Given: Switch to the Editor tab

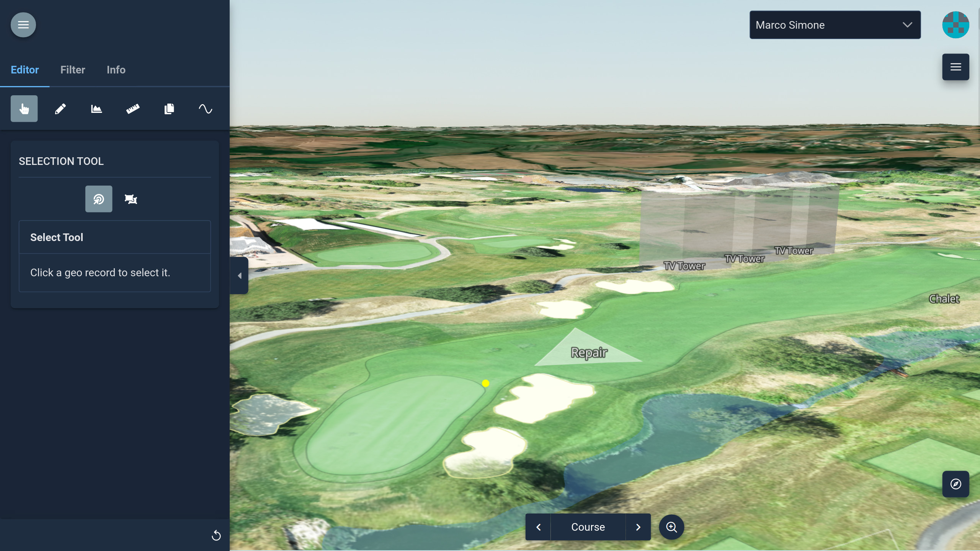Looking at the screenshot, I should click(x=25, y=70).
